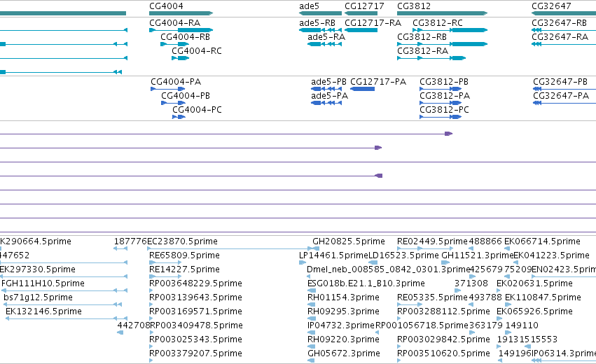
Task: Click EST RE65809.5prime
Action: point(184,255)
